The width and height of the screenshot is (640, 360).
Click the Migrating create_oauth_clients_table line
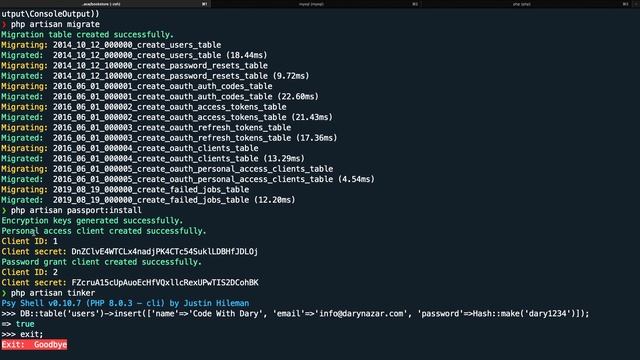click(130, 148)
